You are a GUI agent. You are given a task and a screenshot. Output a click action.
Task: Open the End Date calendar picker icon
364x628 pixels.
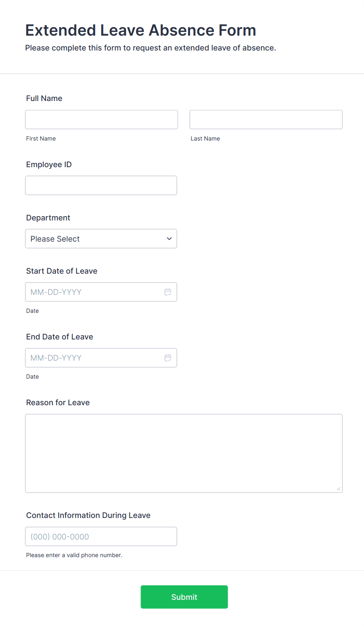click(168, 357)
